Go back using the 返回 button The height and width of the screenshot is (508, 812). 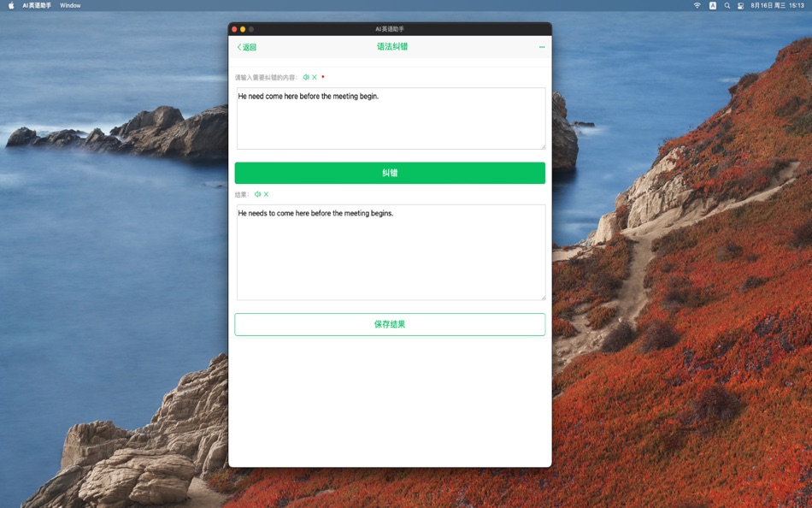point(246,47)
